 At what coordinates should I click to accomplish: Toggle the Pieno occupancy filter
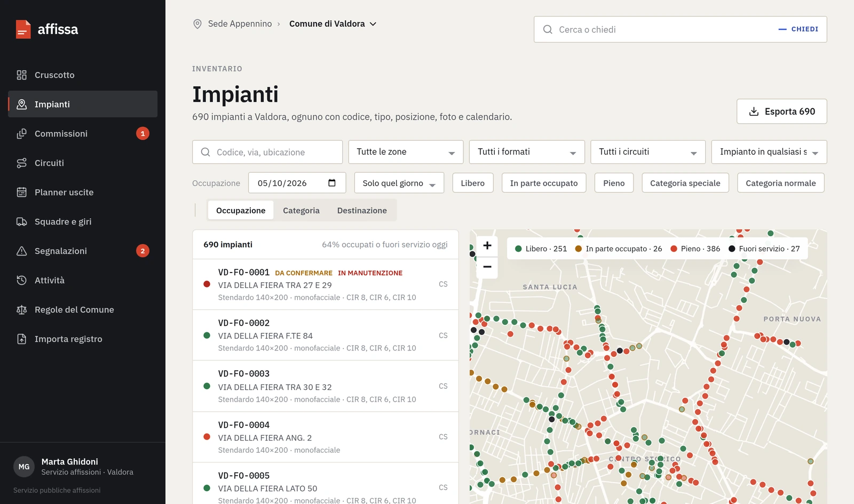614,183
